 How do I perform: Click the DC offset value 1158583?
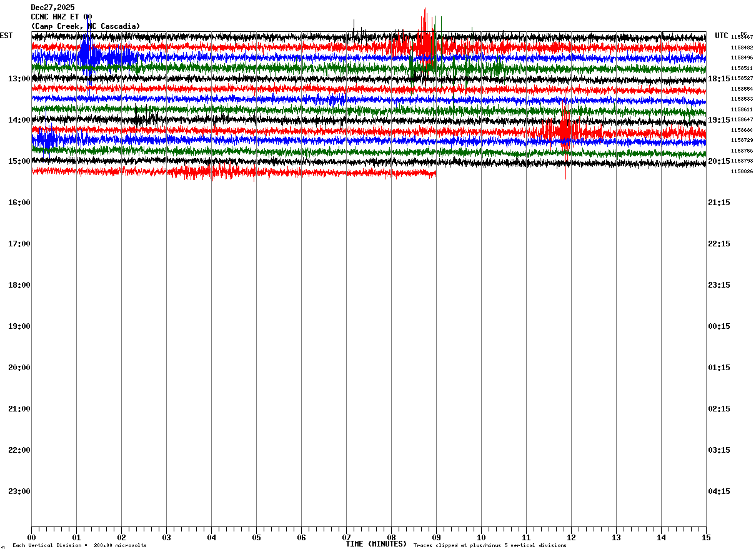(742, 99)
